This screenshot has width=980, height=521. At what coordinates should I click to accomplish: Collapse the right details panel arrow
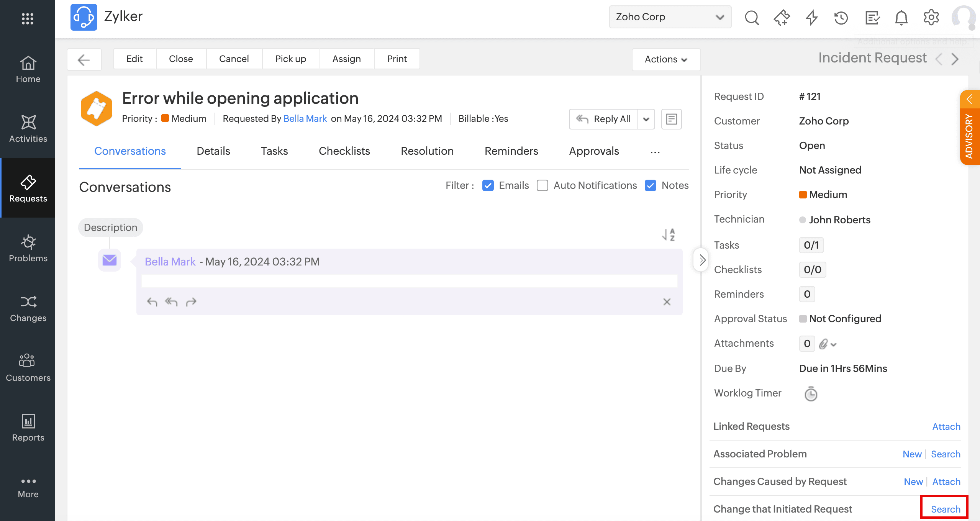click(x=701, y=260)
